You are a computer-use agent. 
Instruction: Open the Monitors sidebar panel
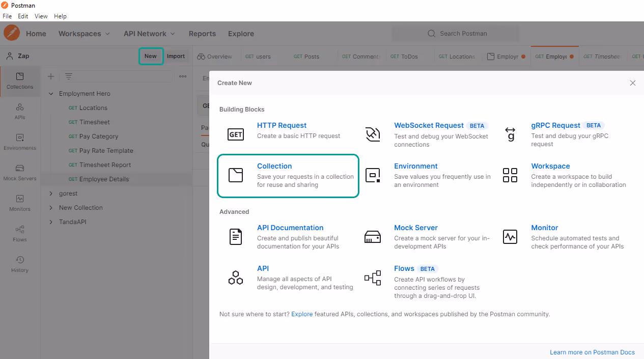(x=20, y=203)
